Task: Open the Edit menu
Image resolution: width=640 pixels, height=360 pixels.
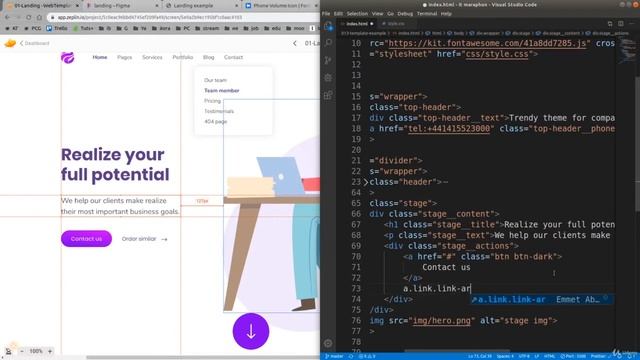Action: [x=338, y=13]
